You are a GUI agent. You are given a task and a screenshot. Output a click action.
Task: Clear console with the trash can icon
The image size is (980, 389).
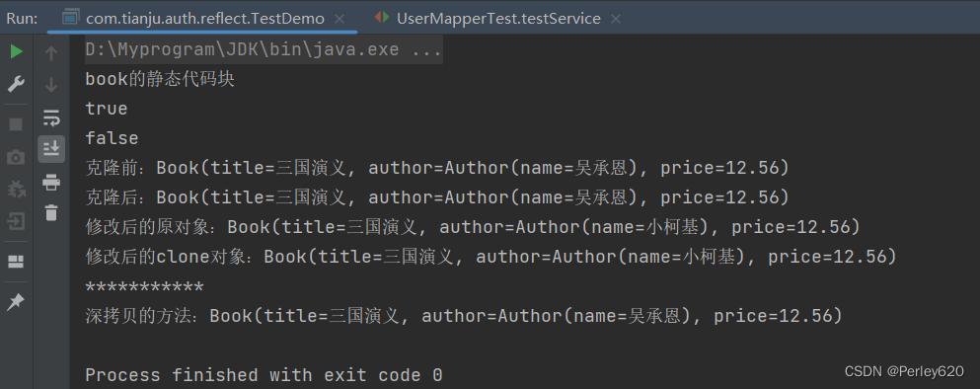51,212
